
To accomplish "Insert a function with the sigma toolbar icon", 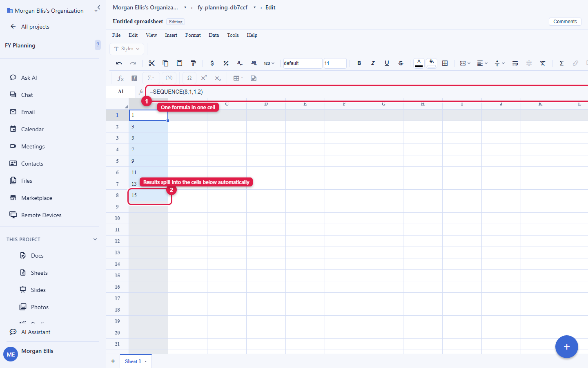I will click(561, 63).
